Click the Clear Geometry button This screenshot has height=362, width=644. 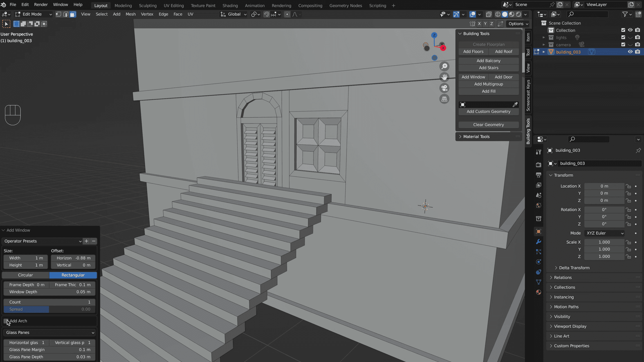(x=488, y=125)
